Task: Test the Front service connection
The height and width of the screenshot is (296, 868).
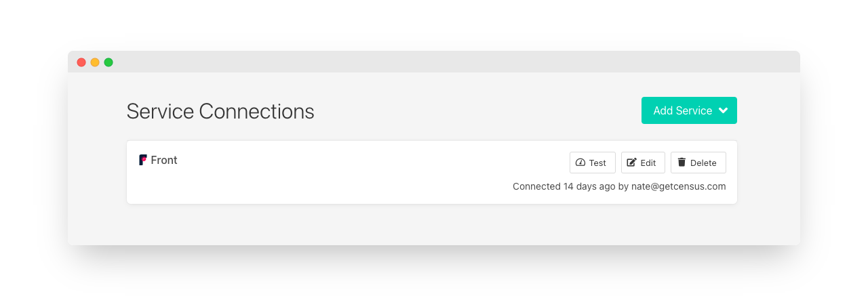Action: pyautogui.click(x=592, y=163)
